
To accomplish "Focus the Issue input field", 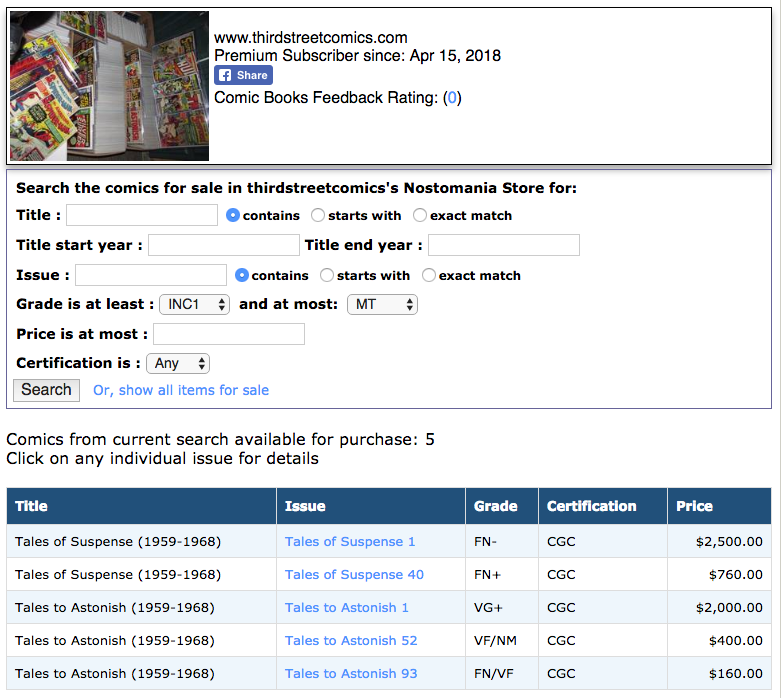I will pyautogui.click(x=151, y=275).
